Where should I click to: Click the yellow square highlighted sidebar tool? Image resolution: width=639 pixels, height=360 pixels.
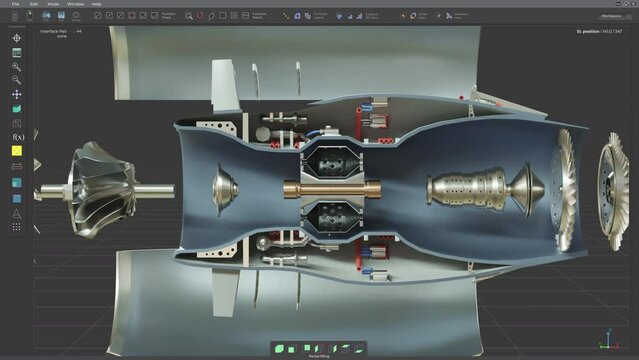(17, 151)
